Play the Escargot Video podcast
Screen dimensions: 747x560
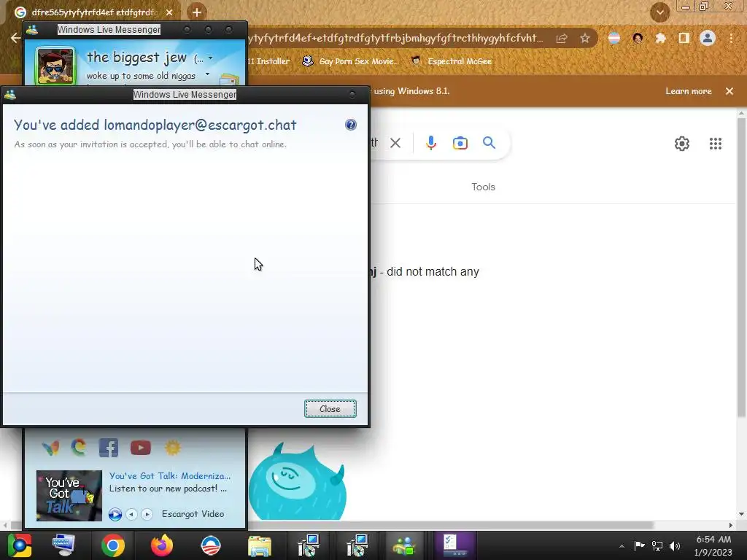click(x=115, y=514)
